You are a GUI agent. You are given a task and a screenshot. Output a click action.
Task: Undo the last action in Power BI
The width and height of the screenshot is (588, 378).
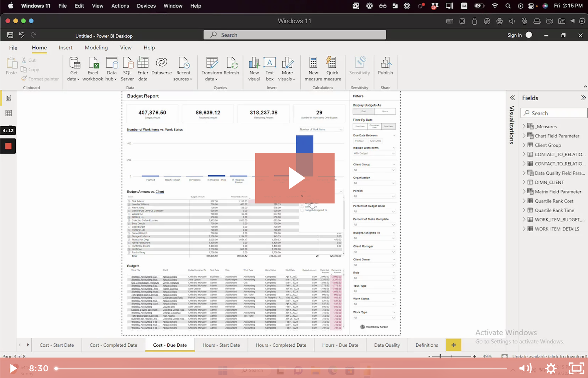pyautogui.click(x=22, y=35)
